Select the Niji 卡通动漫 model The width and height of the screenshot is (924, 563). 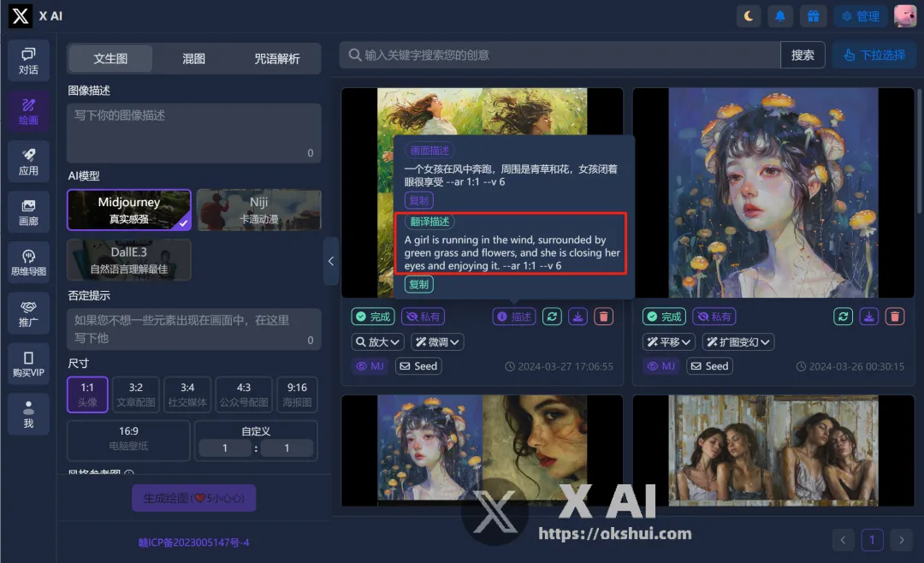click(x=258, y=210)
